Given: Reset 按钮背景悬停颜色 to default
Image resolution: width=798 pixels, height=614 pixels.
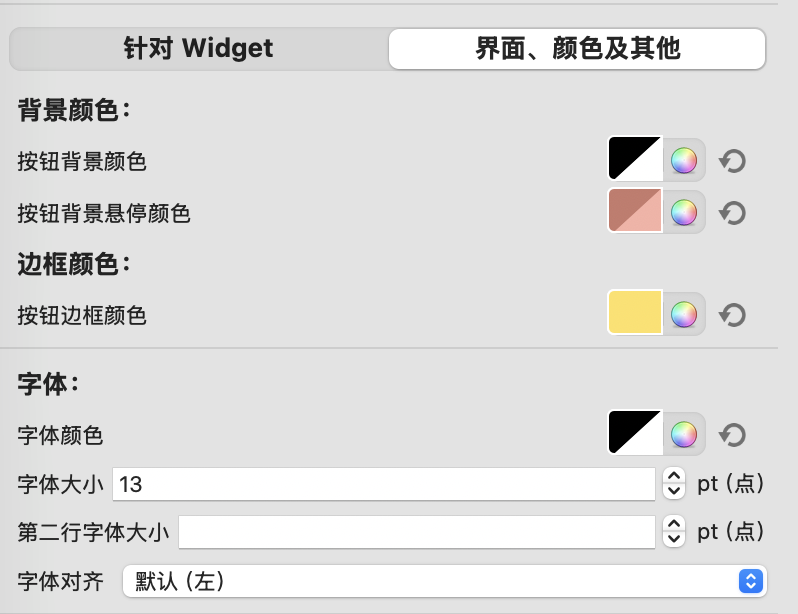Looking at the screenshot, I should coord(732,213).
